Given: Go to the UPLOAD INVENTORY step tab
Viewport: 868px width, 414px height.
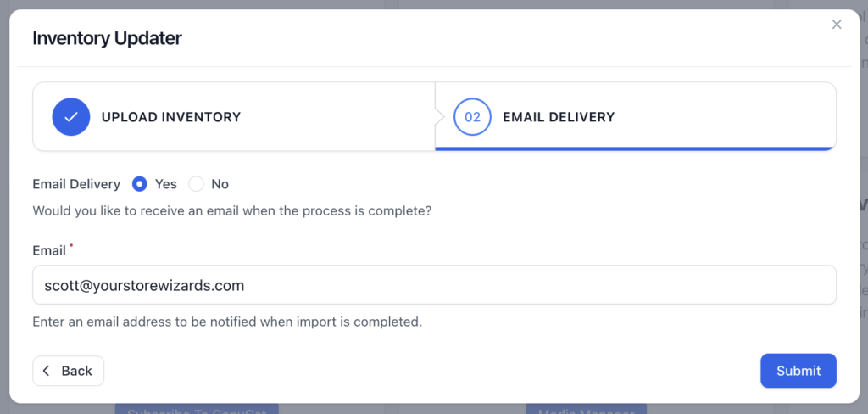Looking at the screenshot, I should pyautogui.click(x=234, y=117).
